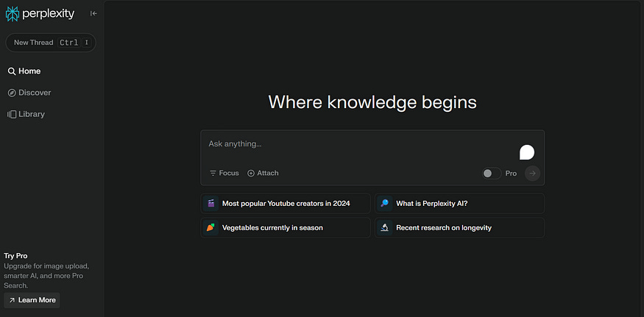
Task: Click the Ctrl key hint in New Thread
Action: coord(69,43)
